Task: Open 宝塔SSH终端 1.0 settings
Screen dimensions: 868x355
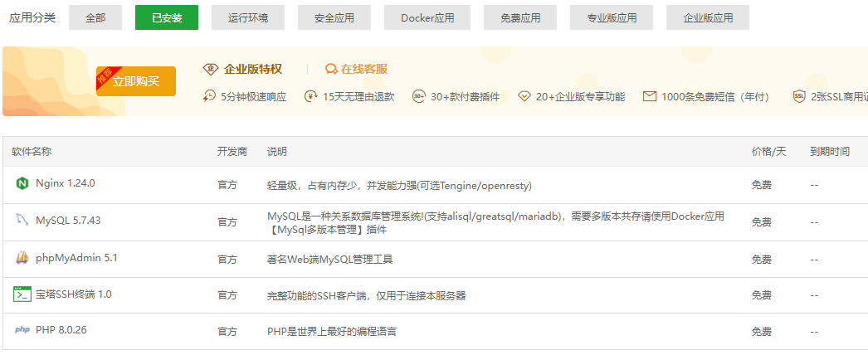Action: [x=74, y=294]
